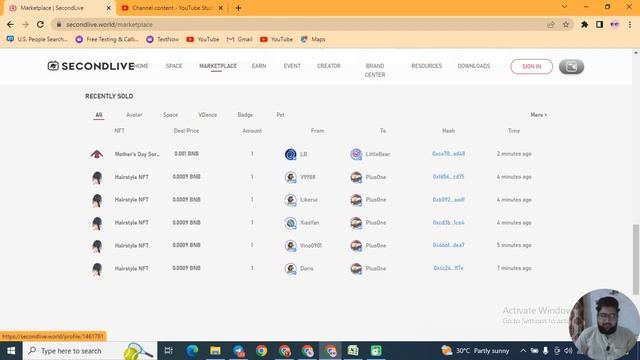Click Doris seller avatar
The image size is (640, 360).
[291, 269]
